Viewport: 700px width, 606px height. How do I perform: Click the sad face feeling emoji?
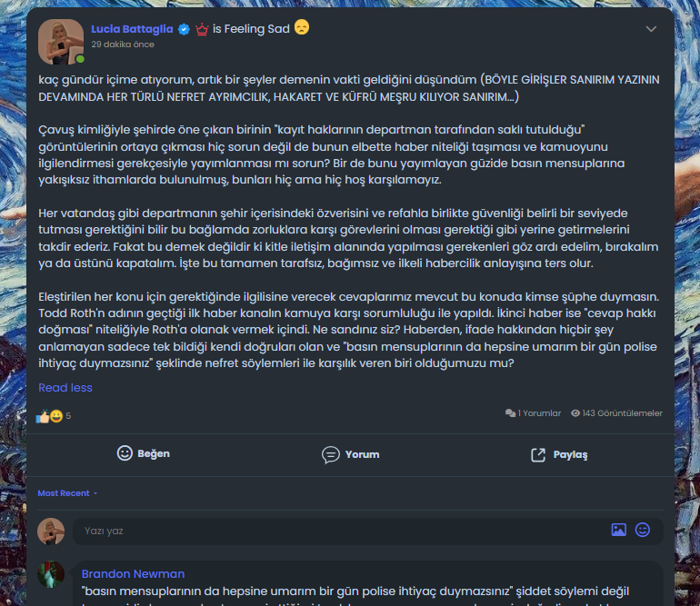pos(302,27)
